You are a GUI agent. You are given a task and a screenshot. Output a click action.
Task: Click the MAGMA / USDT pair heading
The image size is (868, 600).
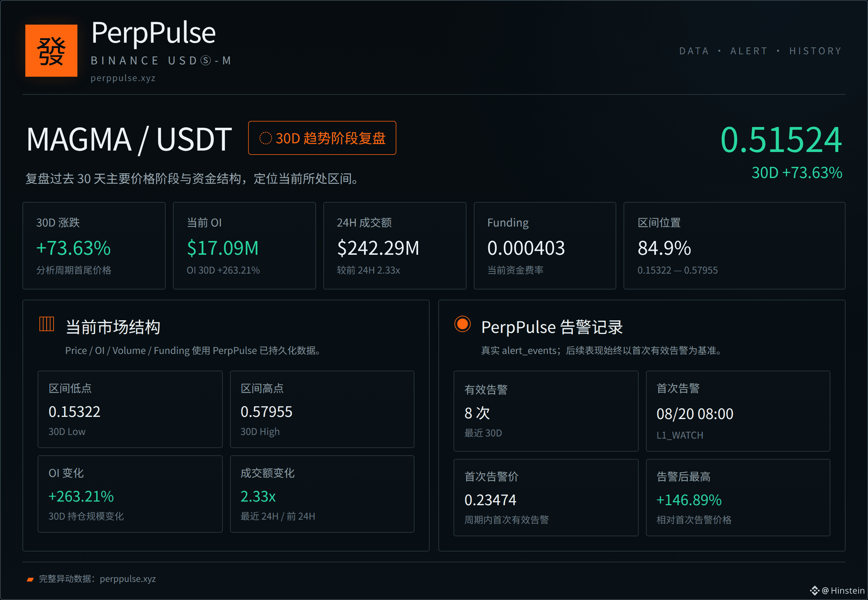(x=129, y=139)
